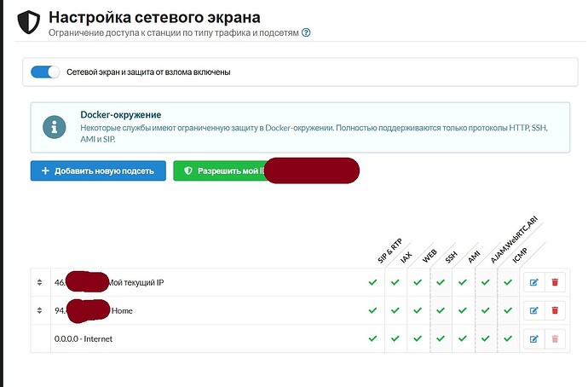Click WEB checkmark for Мой текущий IP

[x=418, y=282]
